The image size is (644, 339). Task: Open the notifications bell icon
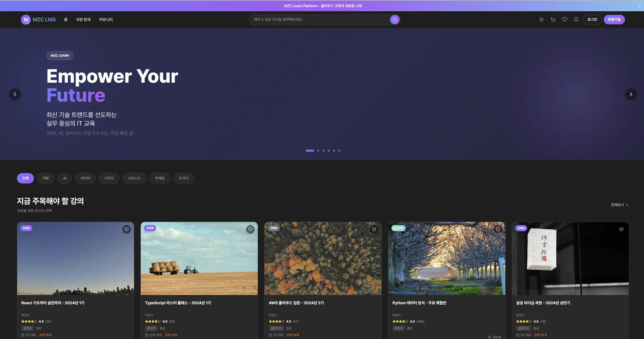pos(576,19)
